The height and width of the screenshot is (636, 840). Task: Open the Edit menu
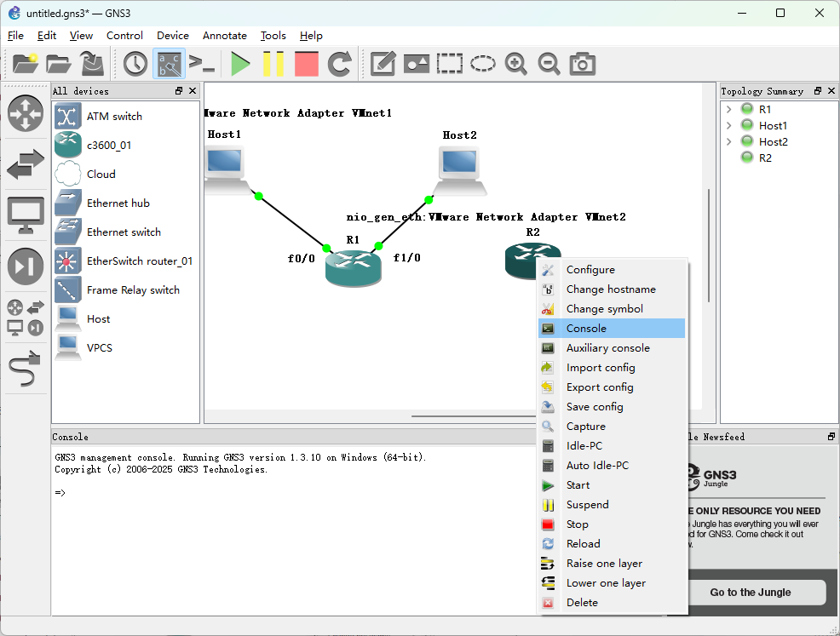[47, 36]
